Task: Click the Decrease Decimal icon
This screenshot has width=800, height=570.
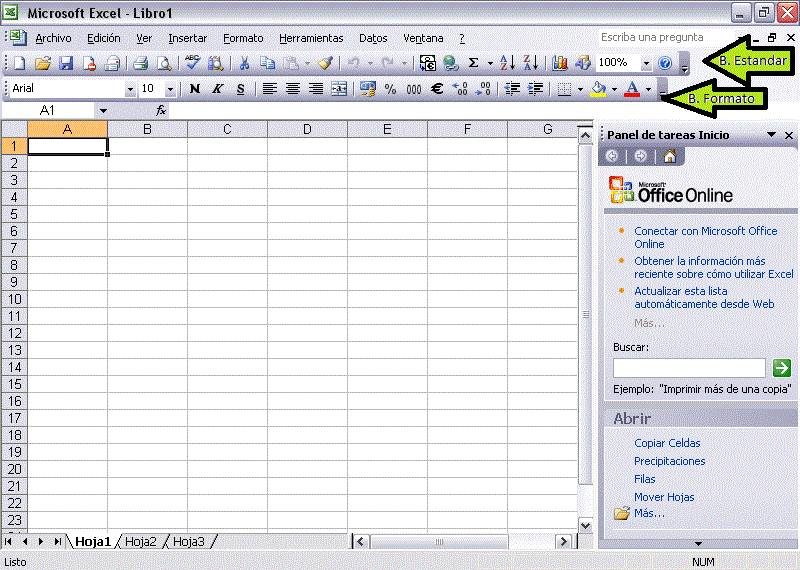Action: click(x=483, y=89)
